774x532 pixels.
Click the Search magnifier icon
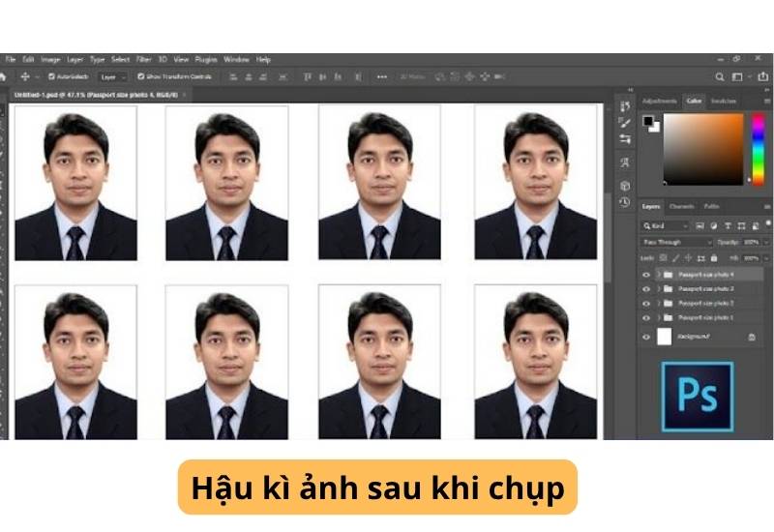(720, 76)
